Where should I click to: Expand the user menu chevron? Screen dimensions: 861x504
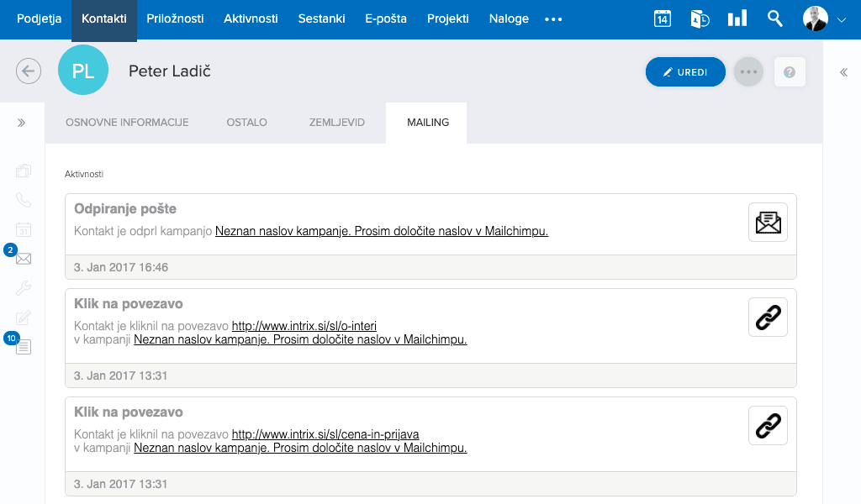[x=841, y=20]
